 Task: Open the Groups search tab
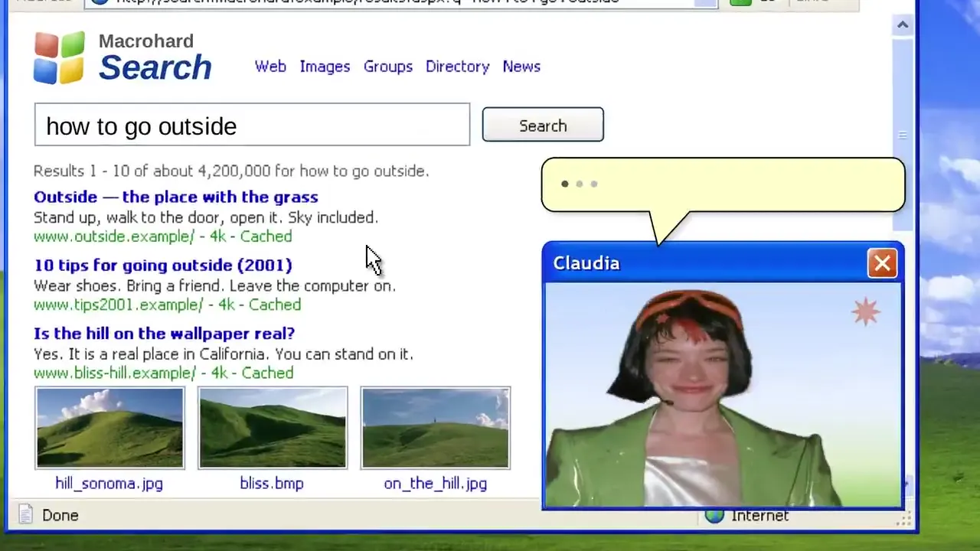coord(388,67)
